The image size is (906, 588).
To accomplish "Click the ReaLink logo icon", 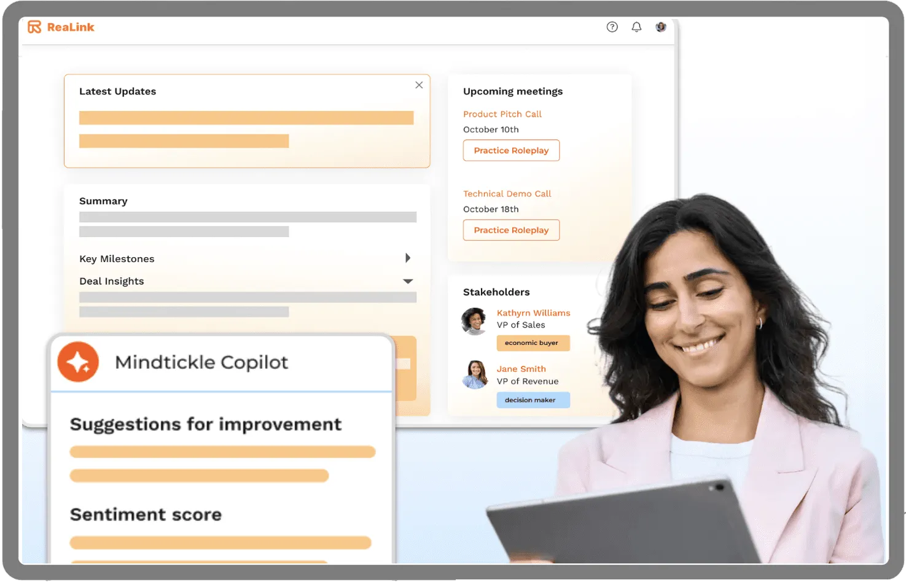I will pyautogui.click(x=34, y=27).
